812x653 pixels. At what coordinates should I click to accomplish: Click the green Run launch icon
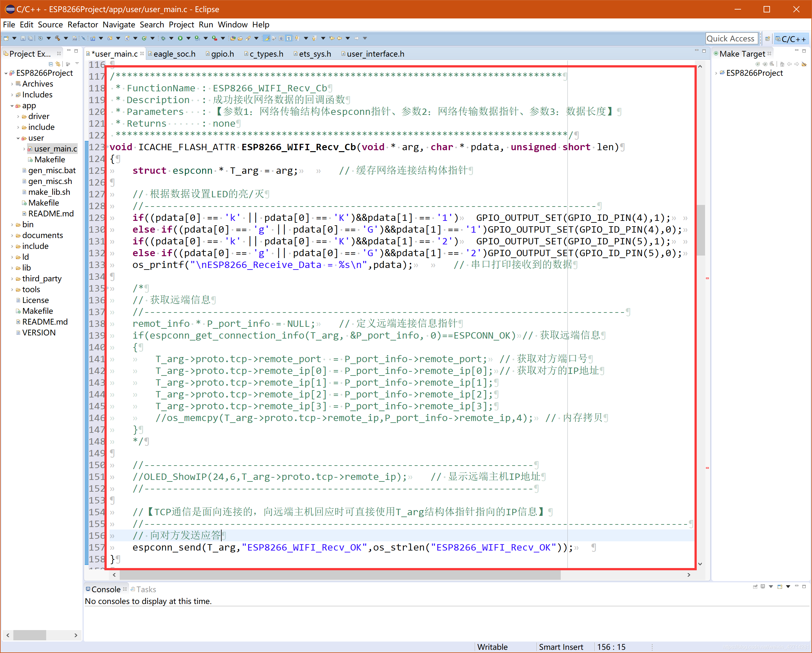180,39
